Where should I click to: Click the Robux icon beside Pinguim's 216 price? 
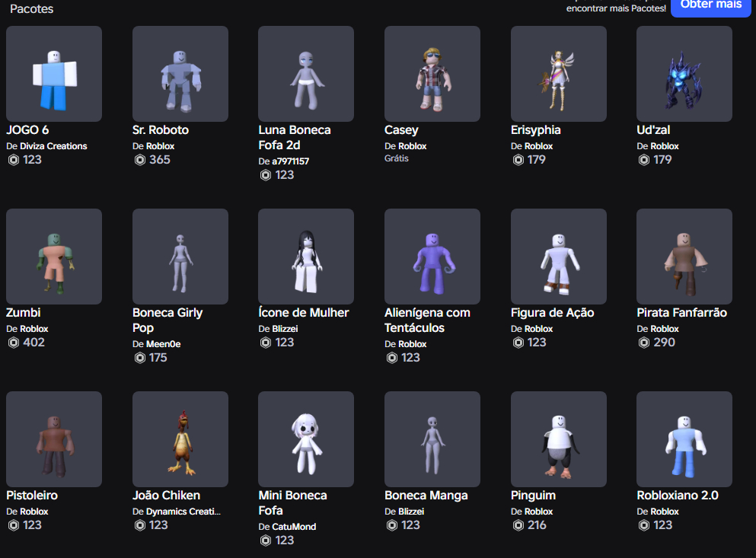coord(518,525)
